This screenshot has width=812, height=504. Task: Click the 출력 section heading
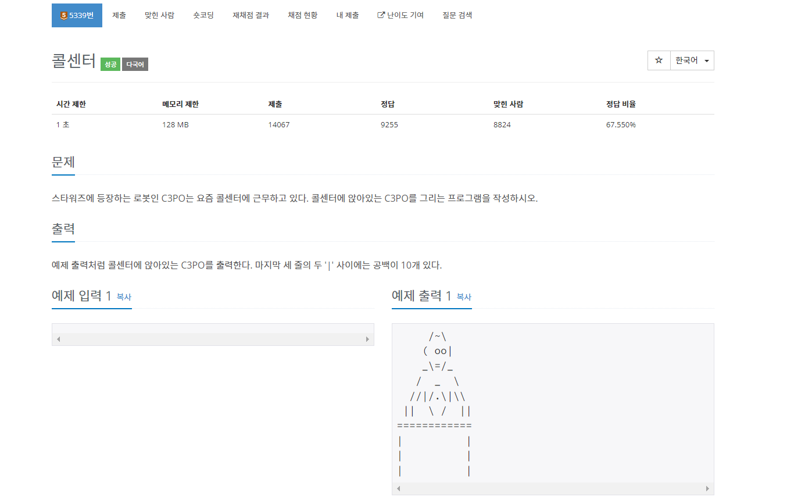tap(63, 228)
